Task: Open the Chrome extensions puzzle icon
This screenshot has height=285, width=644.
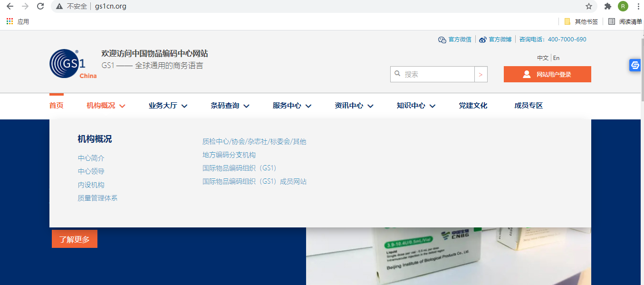Action: tap(607, 6)
